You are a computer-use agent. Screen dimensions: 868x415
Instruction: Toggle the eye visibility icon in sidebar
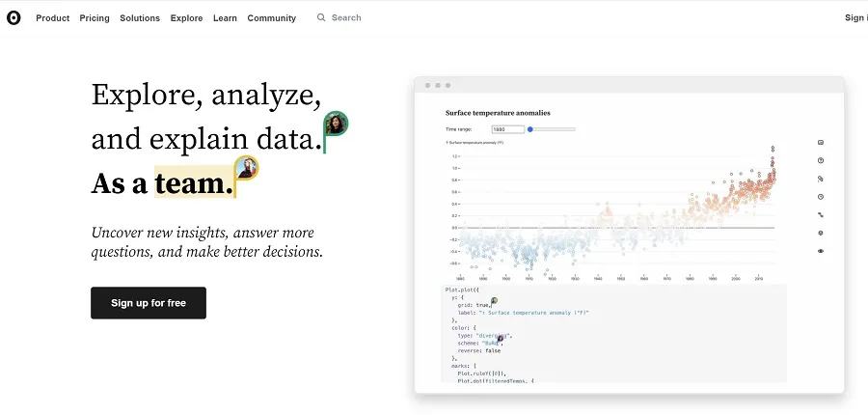820,251
